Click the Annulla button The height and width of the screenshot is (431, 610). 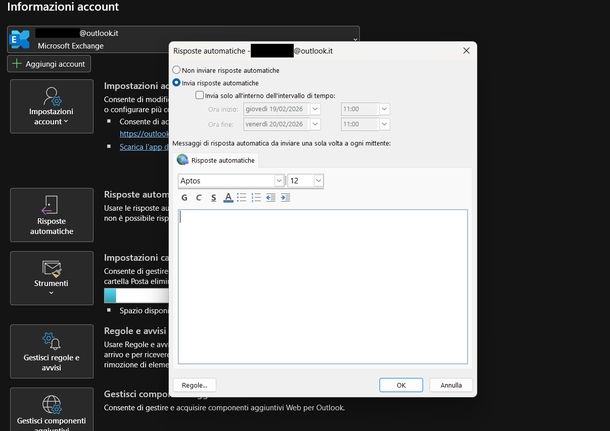point(451,385)
